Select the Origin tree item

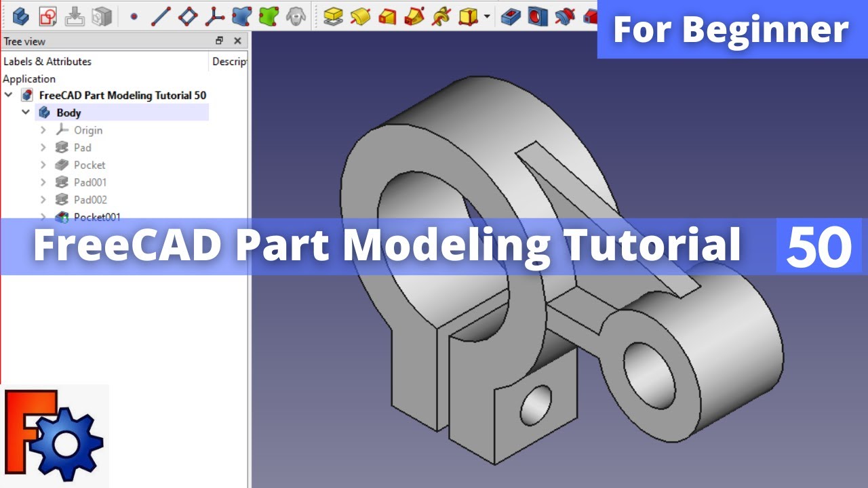pyautogui.click(x=88, y=130)
